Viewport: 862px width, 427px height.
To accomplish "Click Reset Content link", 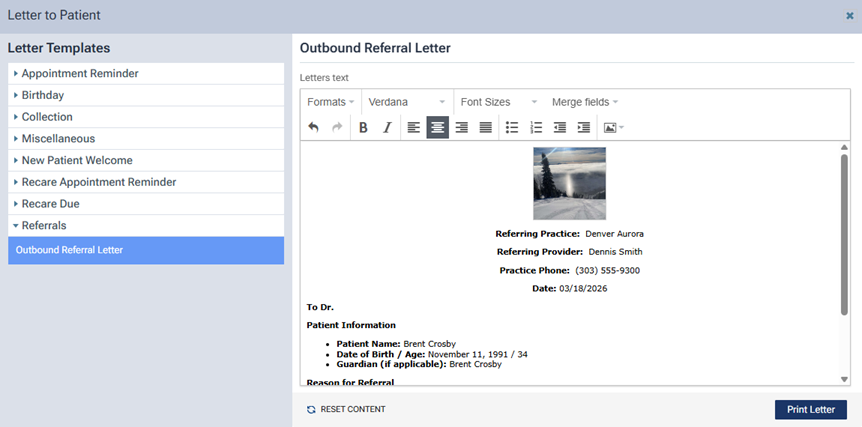I will point(346,409).
